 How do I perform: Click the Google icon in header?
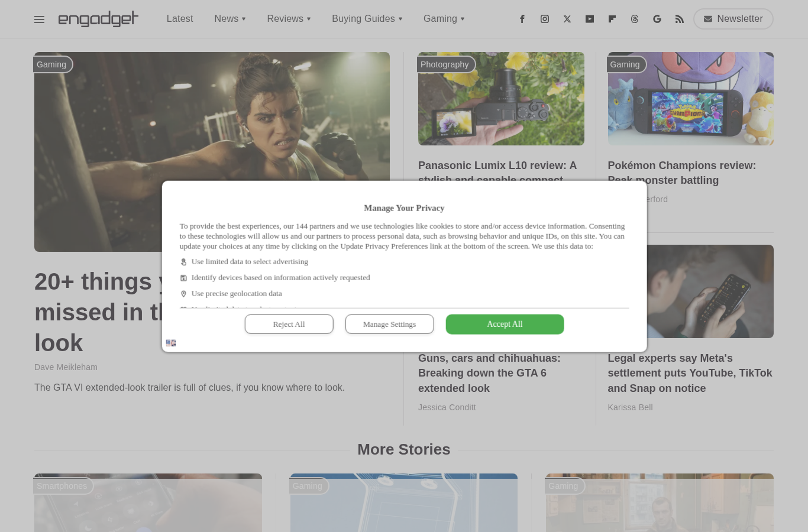[x=657, y=19]
